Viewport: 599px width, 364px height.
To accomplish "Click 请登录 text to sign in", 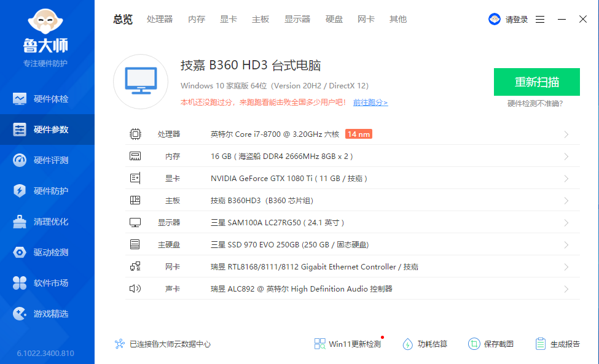I will (x=517, y=20).
